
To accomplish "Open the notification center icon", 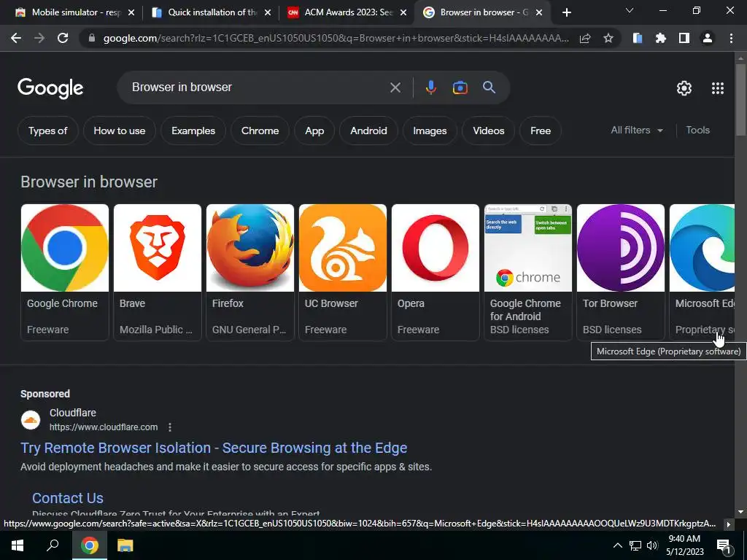I will coord(723,546).
